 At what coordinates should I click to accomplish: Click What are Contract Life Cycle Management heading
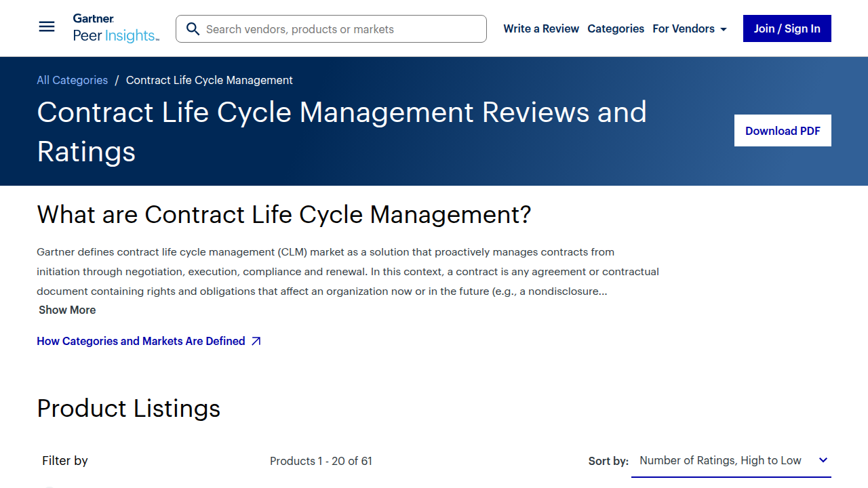tap(284, 215)
